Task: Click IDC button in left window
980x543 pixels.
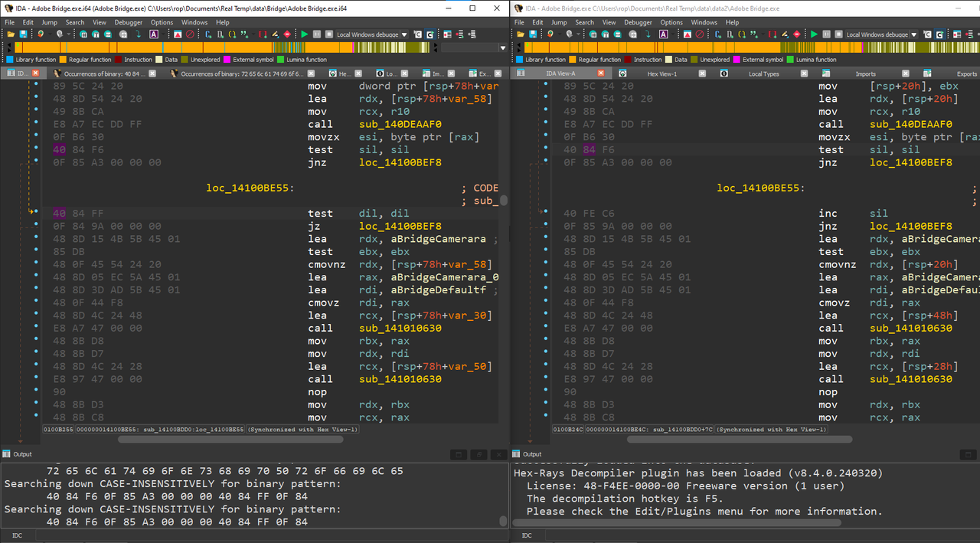Action: pos(17,535)
